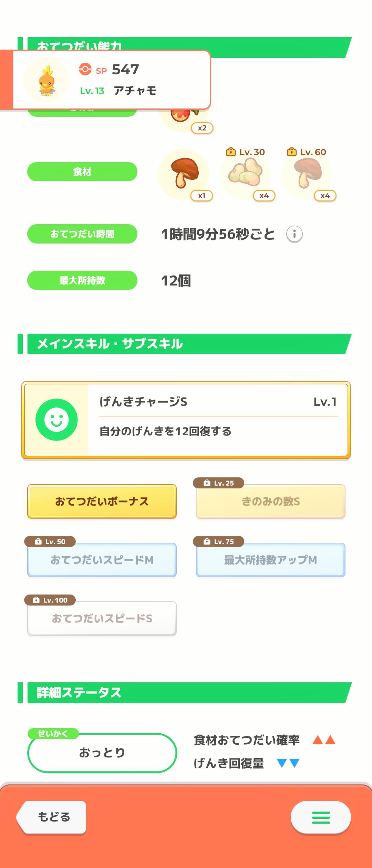Tap the もどる back button
The image size is (372, 868).
[51, 817]
